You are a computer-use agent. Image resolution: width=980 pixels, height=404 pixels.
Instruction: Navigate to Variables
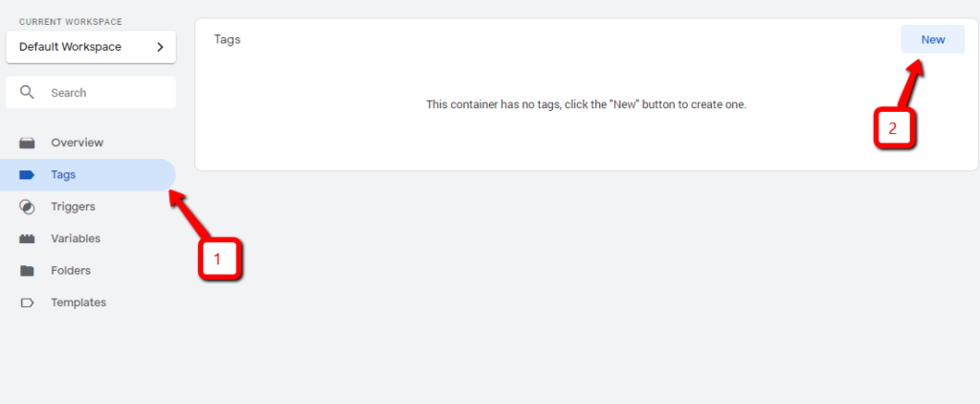coord(76,238)
